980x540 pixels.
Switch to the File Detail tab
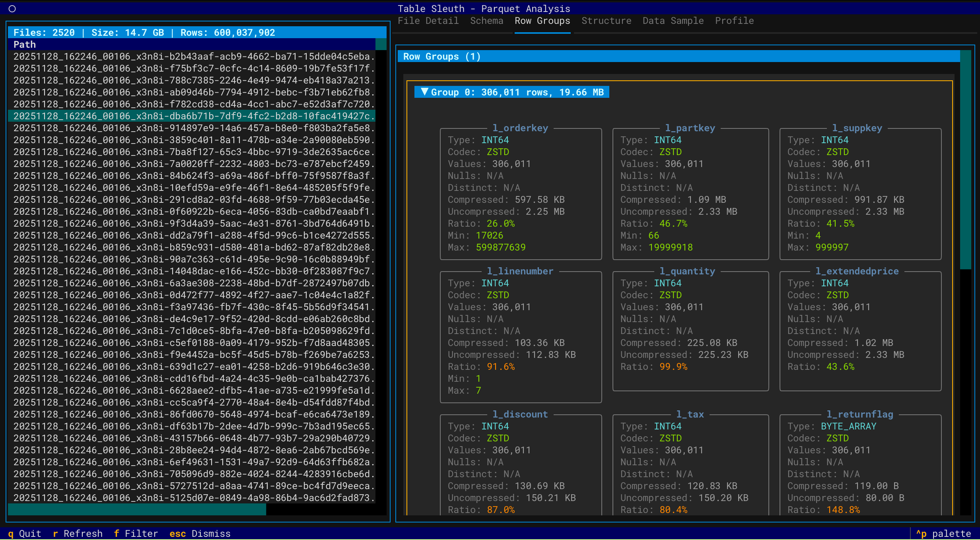pyautogui.click(x=428, y=21)
